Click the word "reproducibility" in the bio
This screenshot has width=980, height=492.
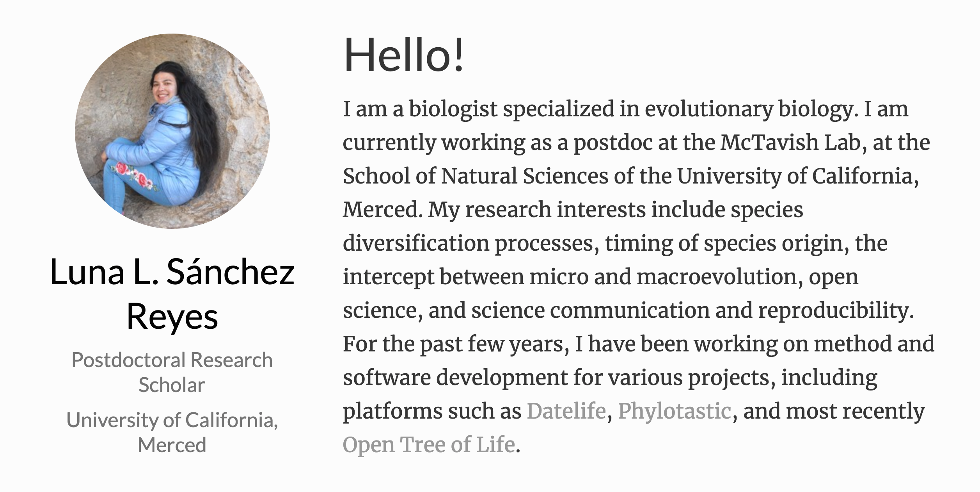tap(836, 310)
